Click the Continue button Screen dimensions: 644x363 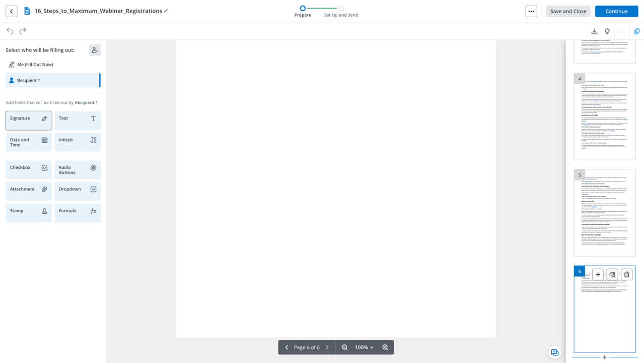point(616,11)
